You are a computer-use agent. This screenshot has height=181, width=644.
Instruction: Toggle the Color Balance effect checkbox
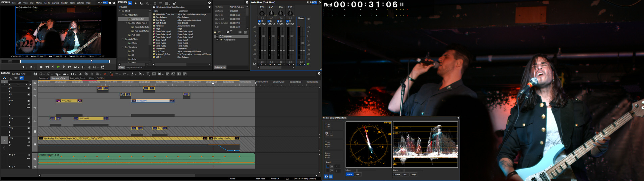pos(217,40)
